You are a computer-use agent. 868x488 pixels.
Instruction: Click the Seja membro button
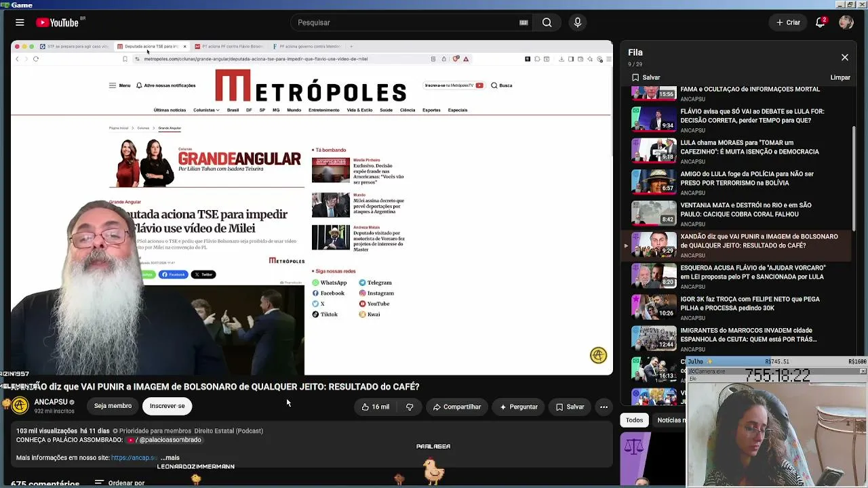[113, 406]
